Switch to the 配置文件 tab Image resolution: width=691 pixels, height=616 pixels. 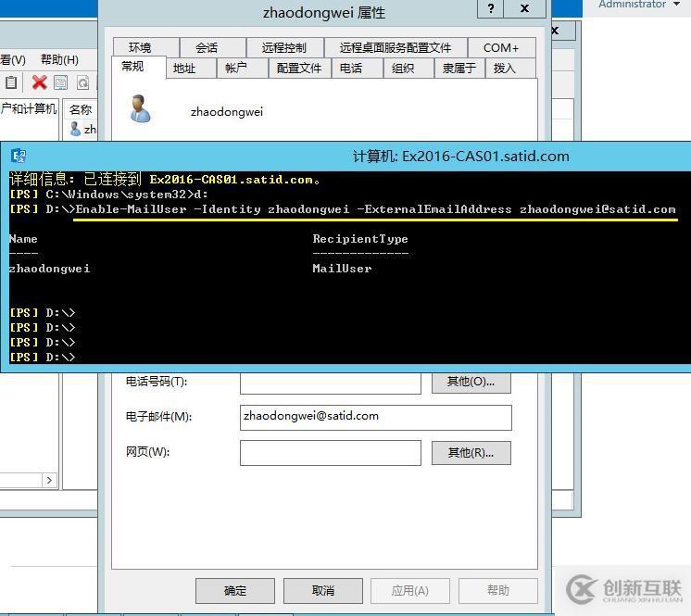point(299,69)
